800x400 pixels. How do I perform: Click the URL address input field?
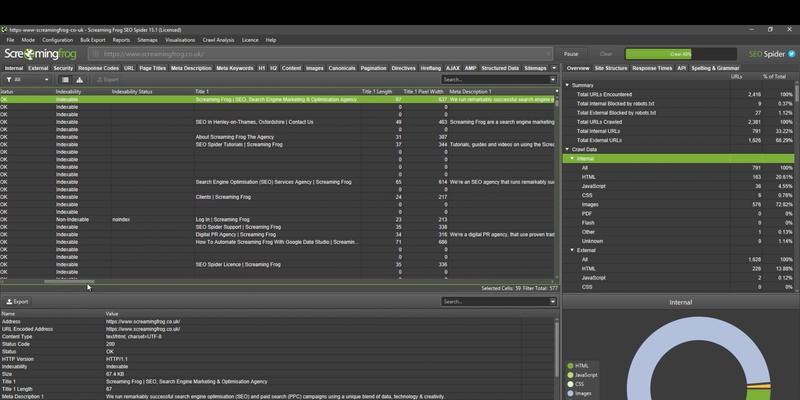[x=320, y=54]
